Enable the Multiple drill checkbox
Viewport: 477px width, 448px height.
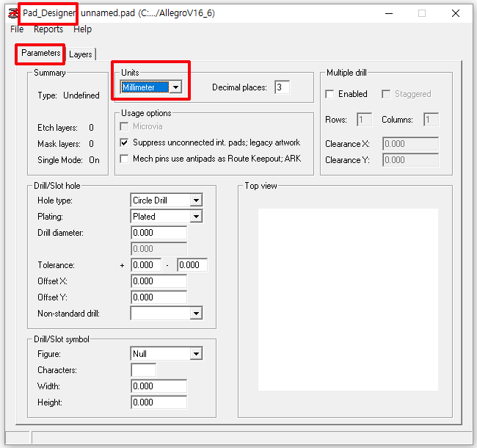[329, 94]
